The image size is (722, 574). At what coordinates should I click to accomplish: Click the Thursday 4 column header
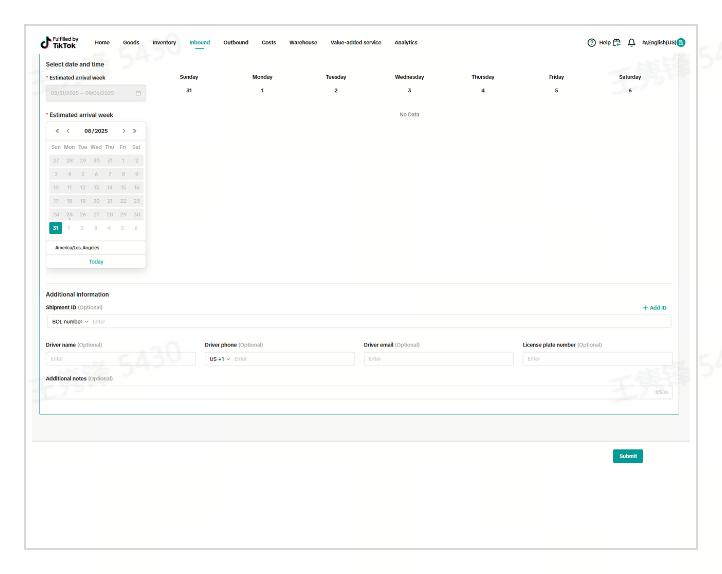pyautogui.click(x=483, y=83)
